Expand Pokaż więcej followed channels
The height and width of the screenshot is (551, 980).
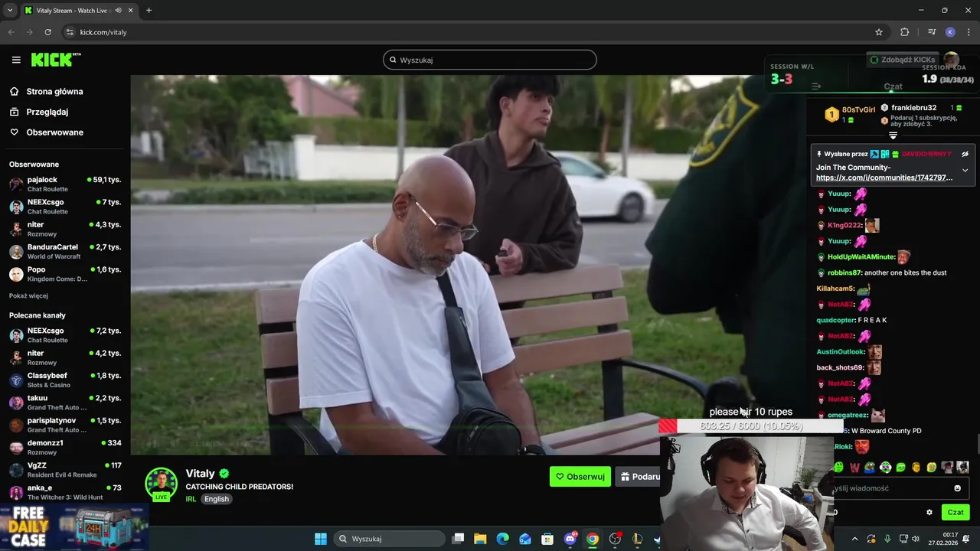click(x=28, y=295)
